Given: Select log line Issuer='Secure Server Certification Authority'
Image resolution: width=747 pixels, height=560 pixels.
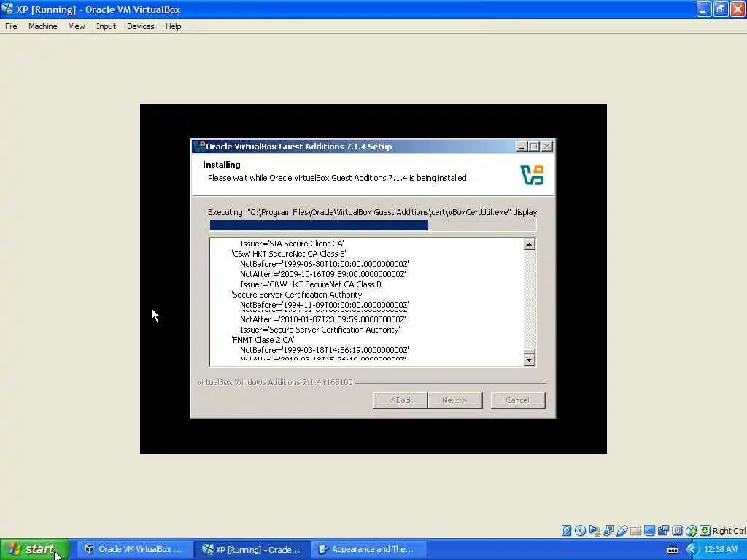Looking at the screenshot, I should [x=320, y=330].
